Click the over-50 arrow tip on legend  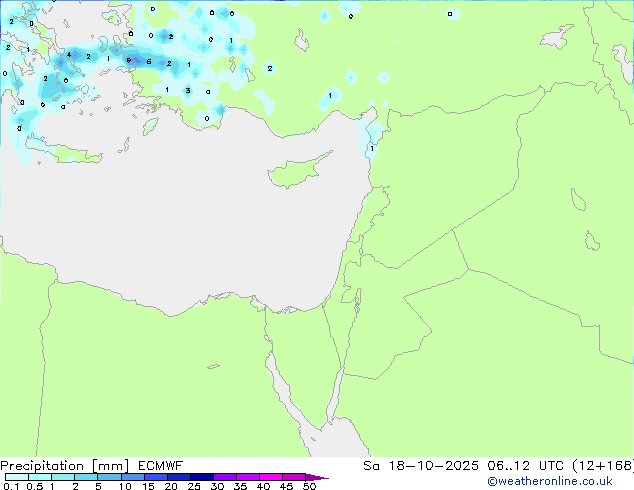point(317,477)
